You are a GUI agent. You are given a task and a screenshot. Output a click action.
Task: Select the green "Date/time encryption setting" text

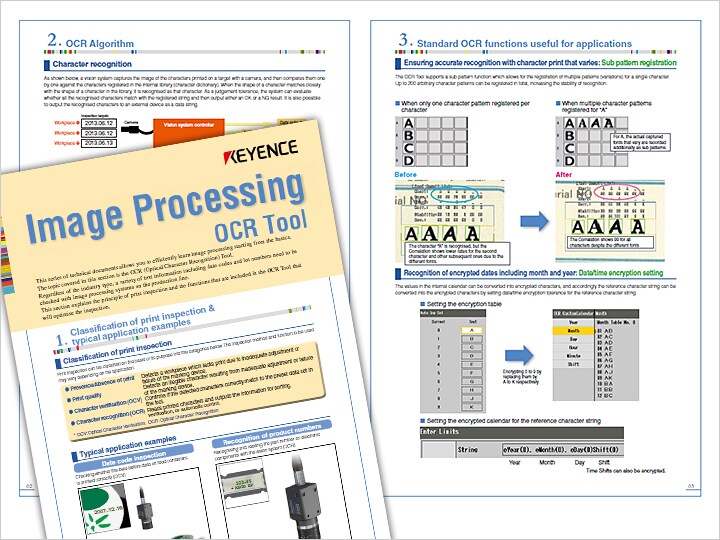(x=621, y=273)
